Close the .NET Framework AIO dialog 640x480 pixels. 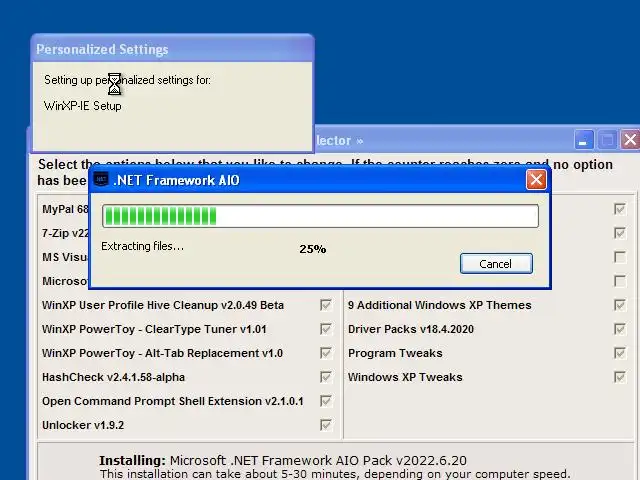click(x=536, y=180)
